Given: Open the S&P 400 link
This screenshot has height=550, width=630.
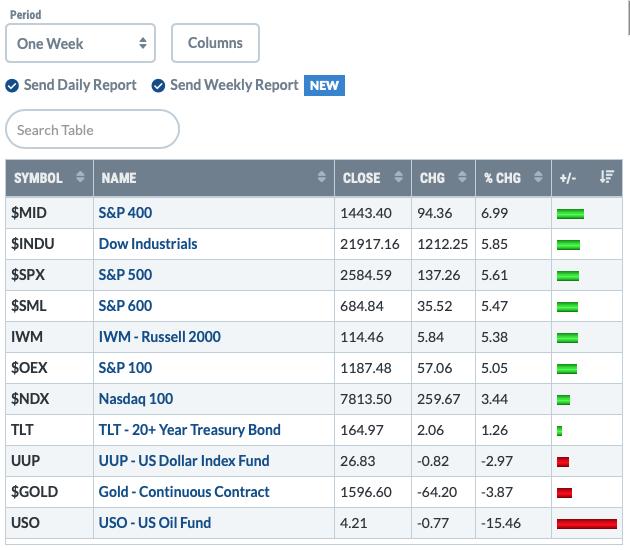Looking at the screenshot, I should click(125, 213).
